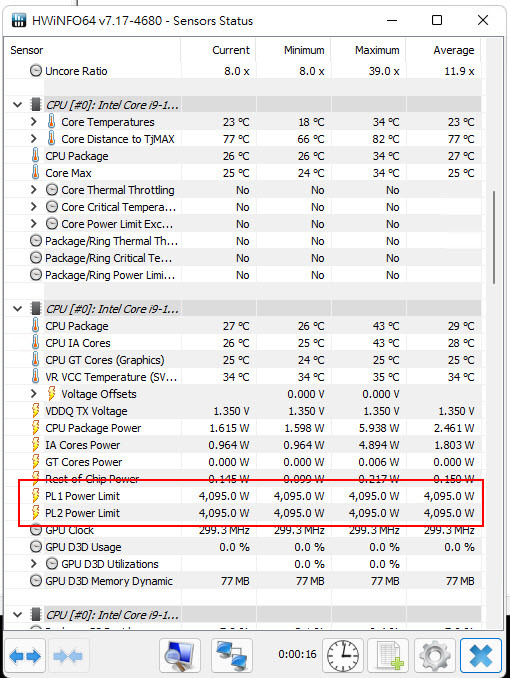
Task: Click the Maximum column header
Action: (x=368, y=50)
